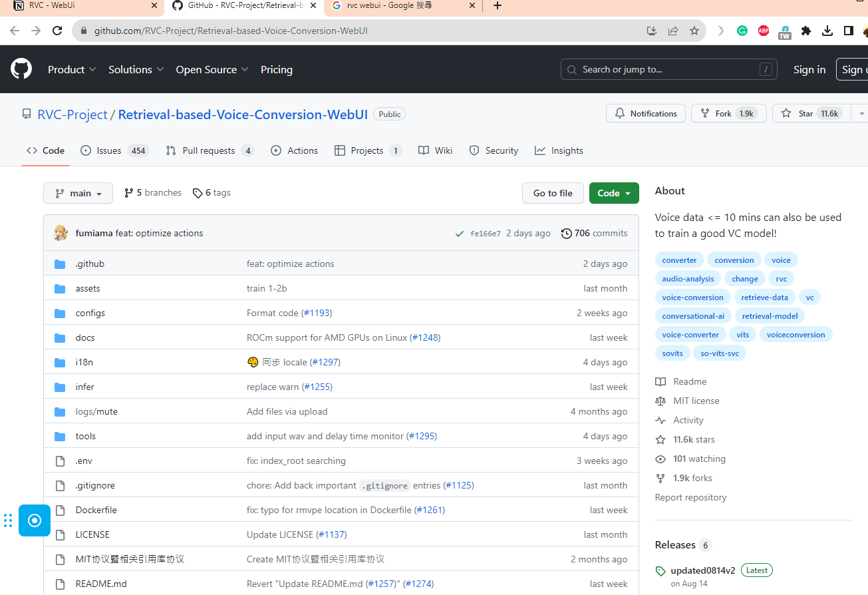Viewport: 868px width, 595px height.
Task: Bookmark page using the star icon
Action: (694, 31)
